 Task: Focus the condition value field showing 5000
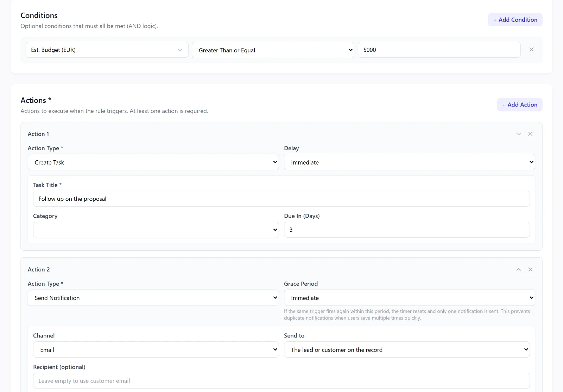point(439,50)
